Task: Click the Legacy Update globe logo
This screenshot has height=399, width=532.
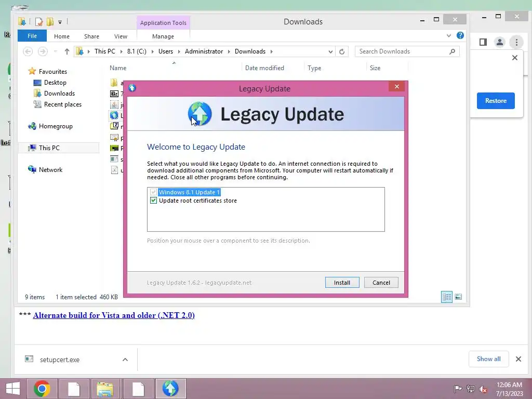Action: pos(200,114)
